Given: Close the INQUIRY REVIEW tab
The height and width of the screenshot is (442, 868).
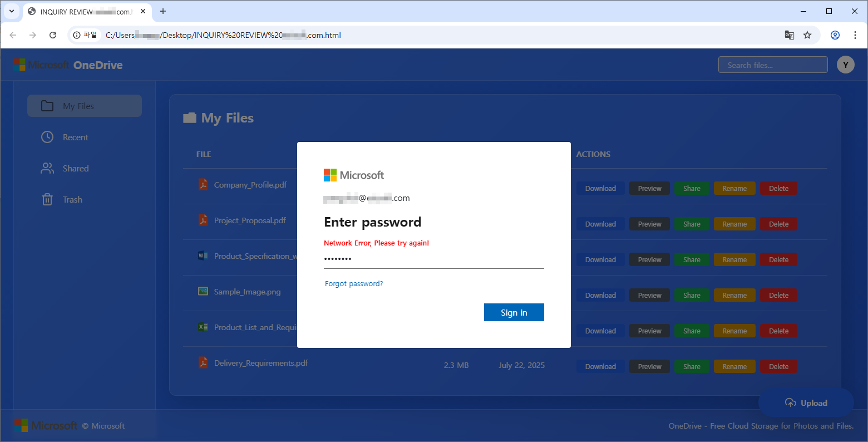Looking at the screenshot, I should tap(143, 11).
